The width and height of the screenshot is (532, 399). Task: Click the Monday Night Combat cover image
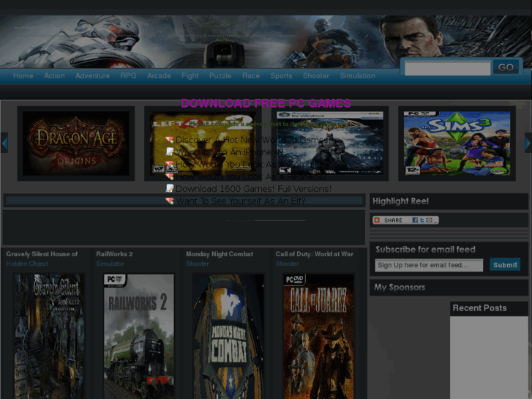pos(228,337)
